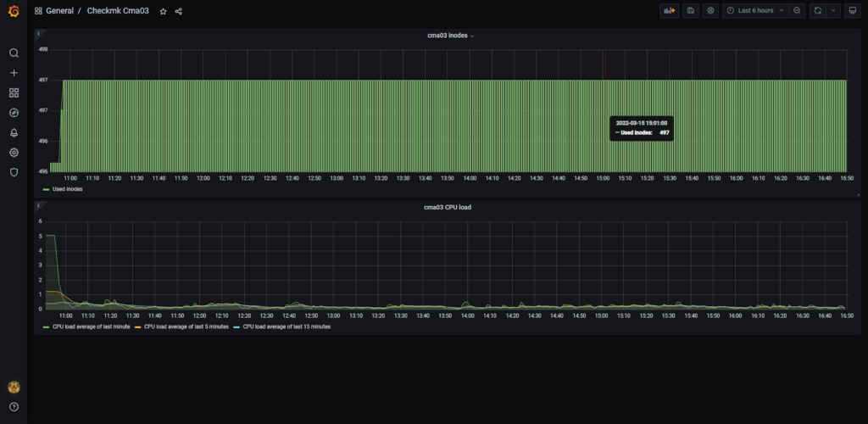Viewport: 868px width, 424px height.
Task: Click the Add panel icon
Action: [x=670, y=10]
